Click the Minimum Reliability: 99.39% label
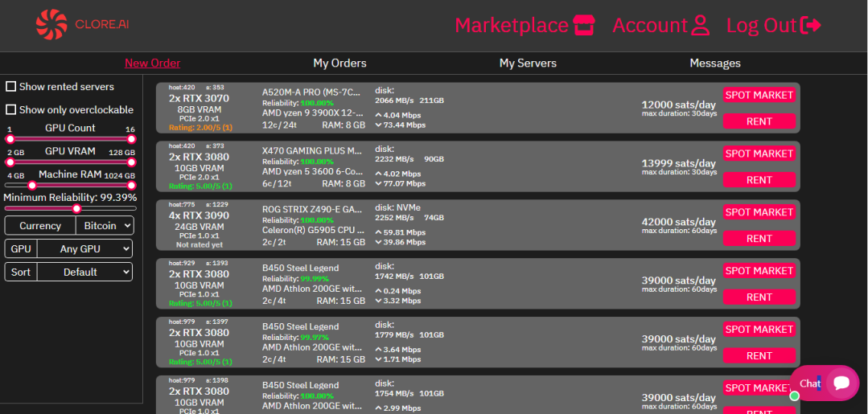This screenshot has width=868, height=414. point(70,198)
